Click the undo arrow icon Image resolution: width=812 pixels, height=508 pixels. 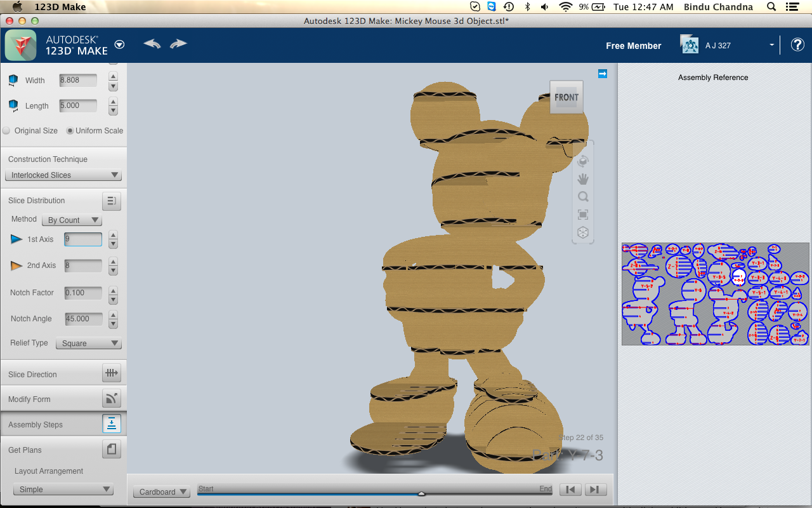click(152, 44)
